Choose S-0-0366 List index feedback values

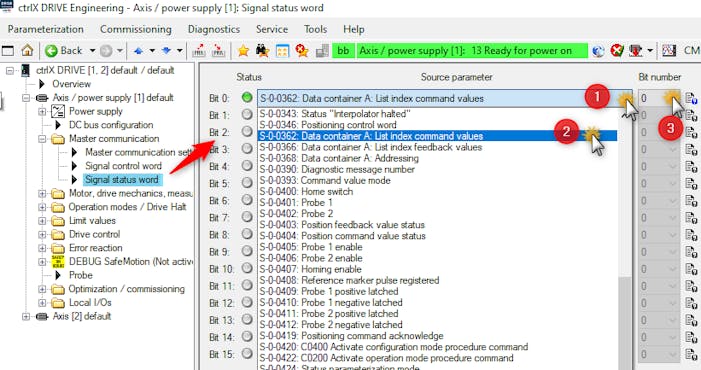point(371,147)
